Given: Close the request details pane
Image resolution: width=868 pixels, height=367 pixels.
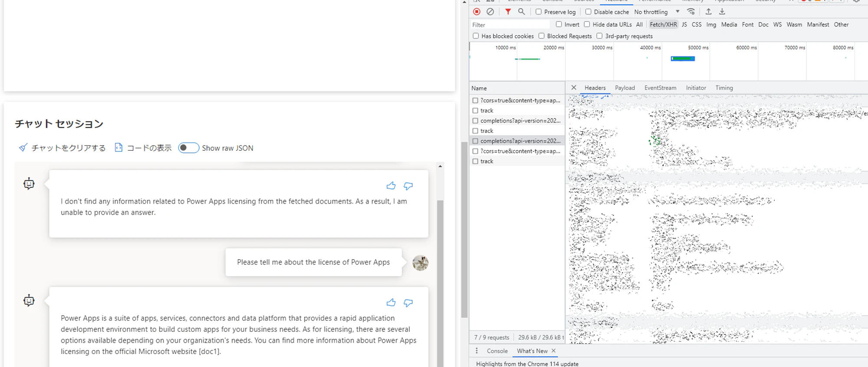Looking at the screenshot, I should (x=574, y=88).
